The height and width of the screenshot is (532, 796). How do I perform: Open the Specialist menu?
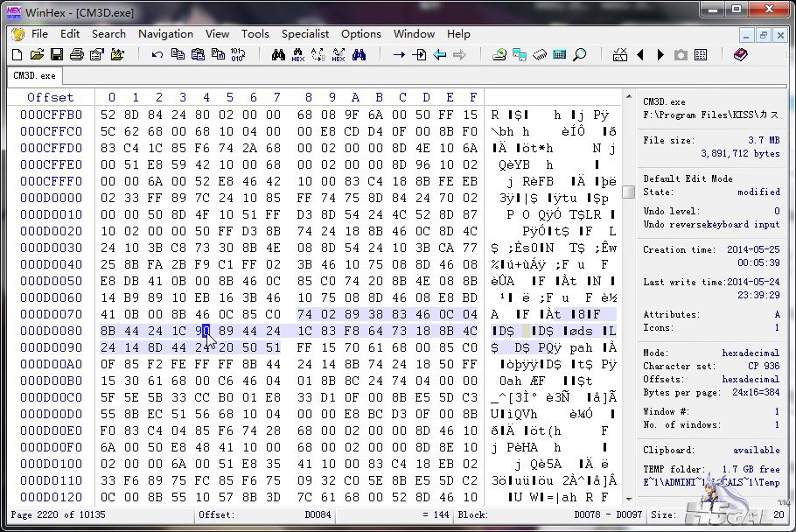pos(305,34)
